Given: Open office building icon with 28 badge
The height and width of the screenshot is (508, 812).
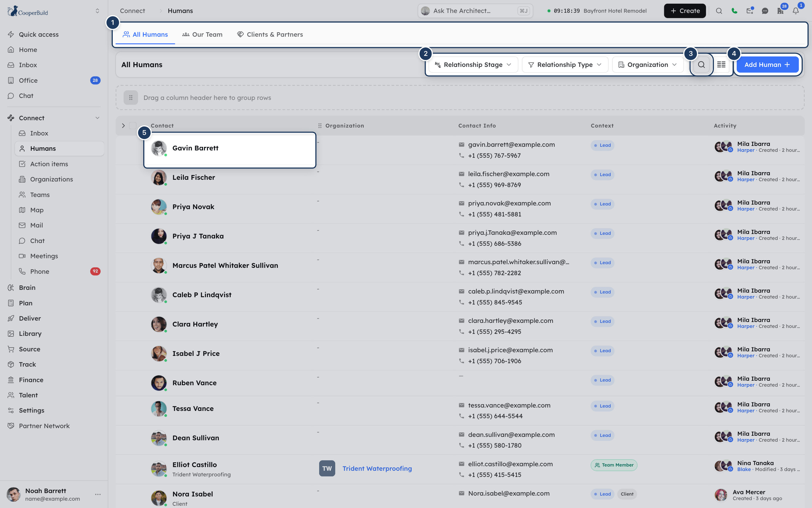Looking at the screenshot, I should (780, 11).
